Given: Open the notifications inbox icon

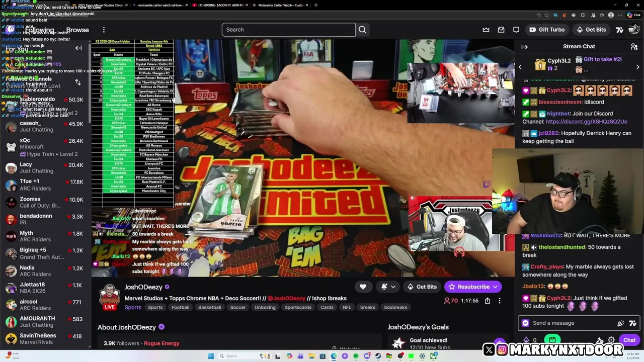Looking at the screenshot, I should point(501,30).
